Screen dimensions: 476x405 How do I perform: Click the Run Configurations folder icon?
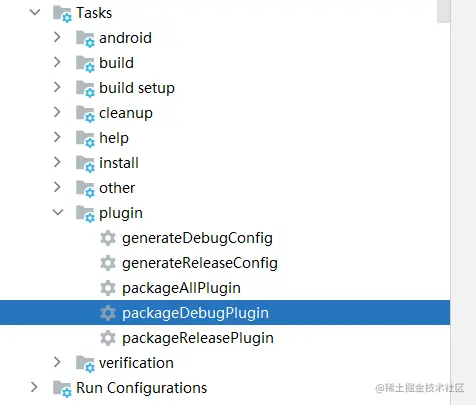62,389
